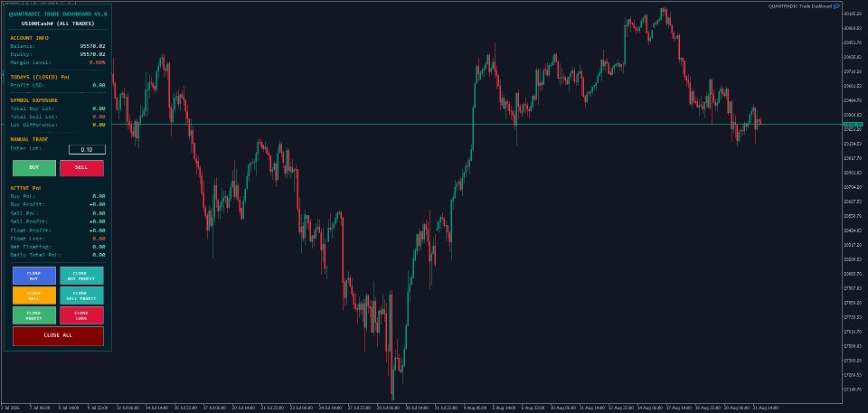Image resolution: width=868 pixels, height=413 pixels.
Task: Click the dark red CLOSE ALL button
Action: (58, 336)
